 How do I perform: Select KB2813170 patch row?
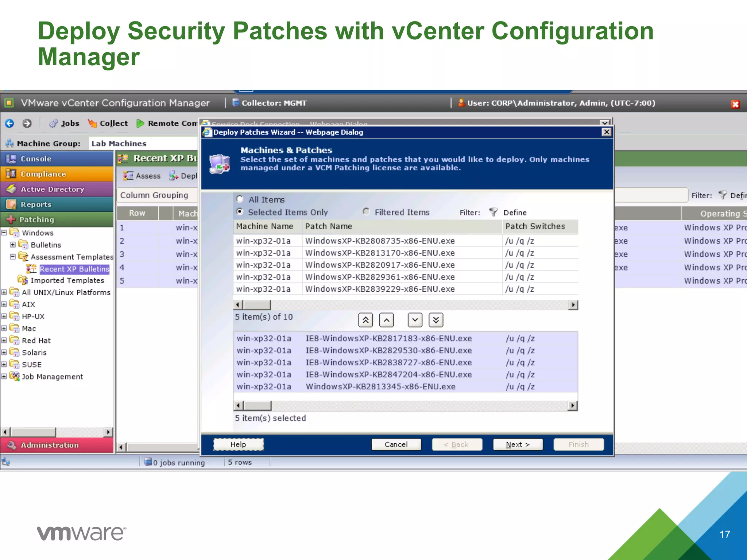coord(406,253)
